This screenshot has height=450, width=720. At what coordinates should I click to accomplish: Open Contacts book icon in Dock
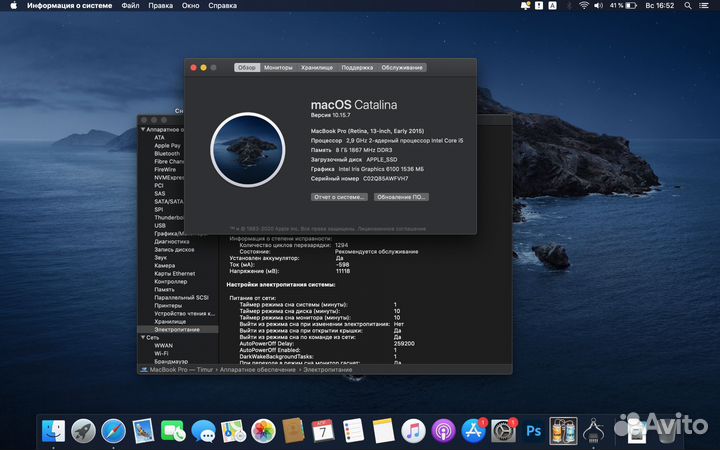coord(293,431)
